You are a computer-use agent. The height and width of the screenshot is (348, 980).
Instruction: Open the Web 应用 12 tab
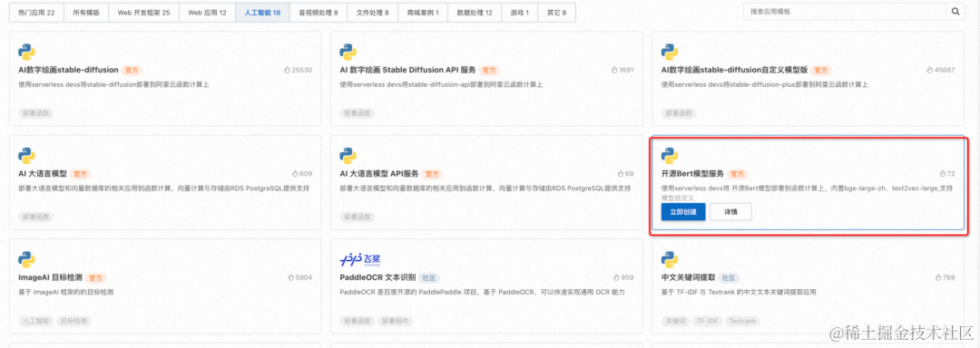(x=207, y=13)
